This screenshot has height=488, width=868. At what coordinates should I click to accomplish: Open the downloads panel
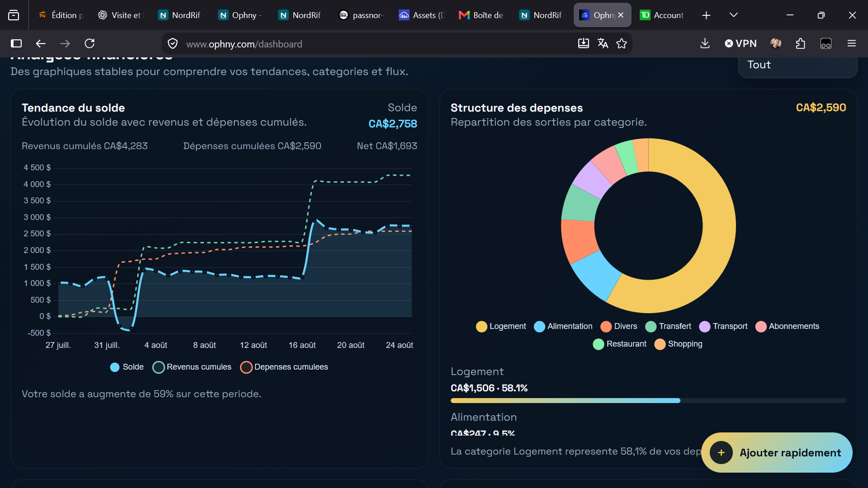[705, 43]
